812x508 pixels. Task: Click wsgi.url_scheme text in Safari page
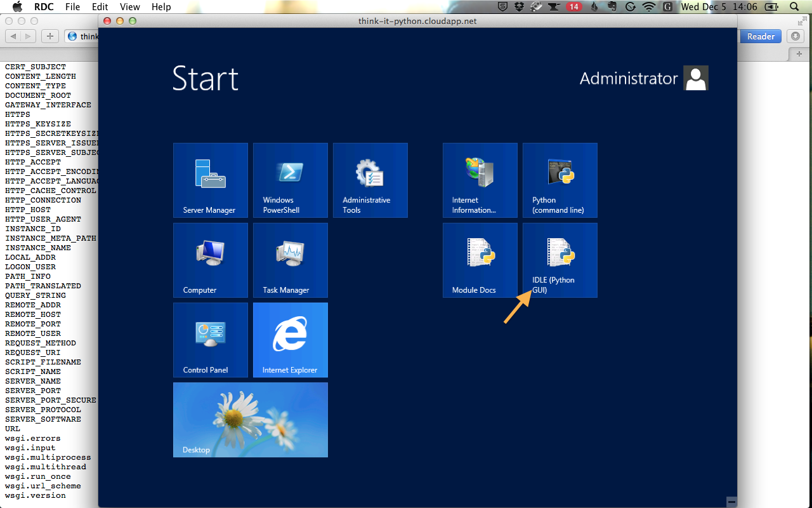coord(43,486)
